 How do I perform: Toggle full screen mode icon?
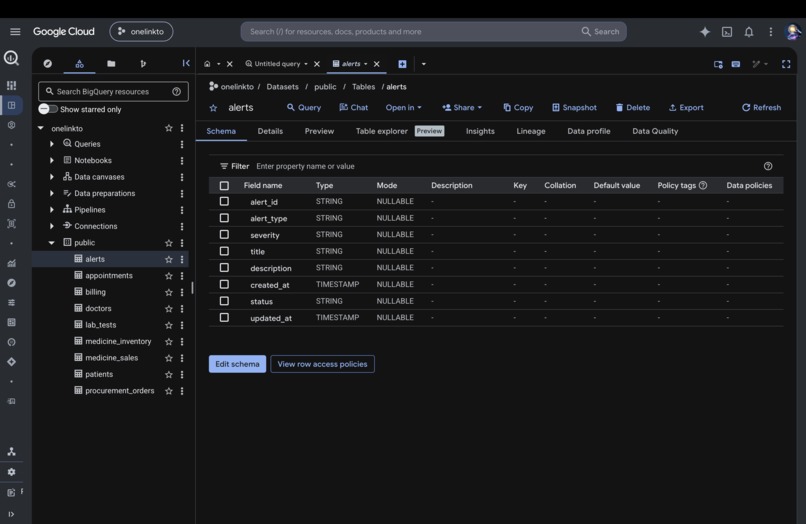tap(786, 64)
